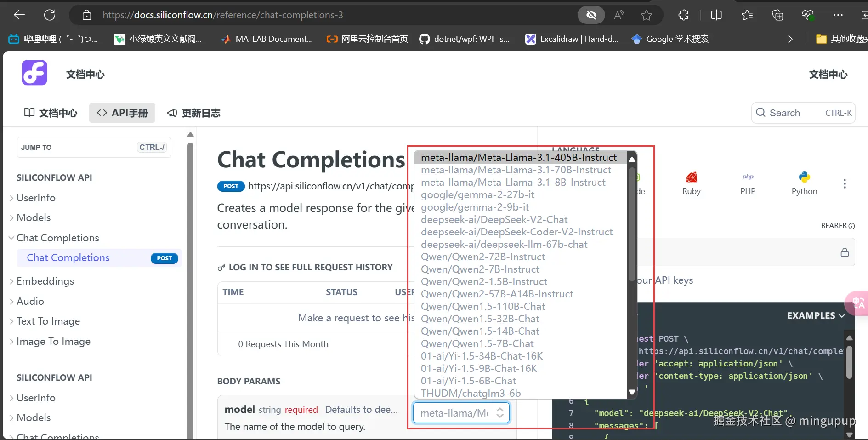Open the Chat Completions POST page
Image resolution: width=868 pixels, height=440 pixels.
click(x=99, y=258)
